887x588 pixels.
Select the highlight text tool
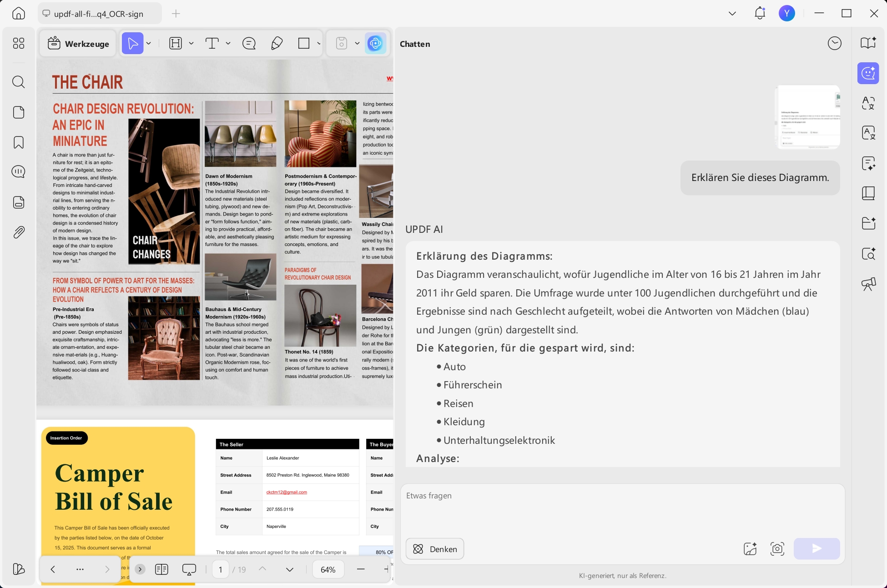coord(176,43)
